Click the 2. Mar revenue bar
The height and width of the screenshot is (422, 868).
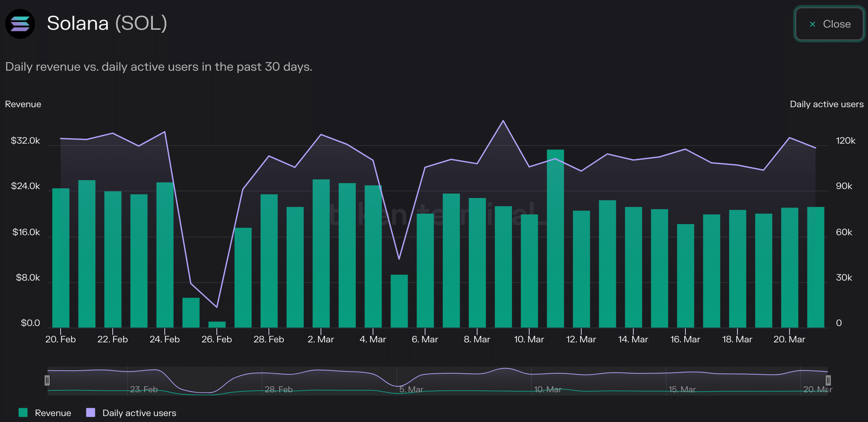pyautogui.click(x=321, y=253)
